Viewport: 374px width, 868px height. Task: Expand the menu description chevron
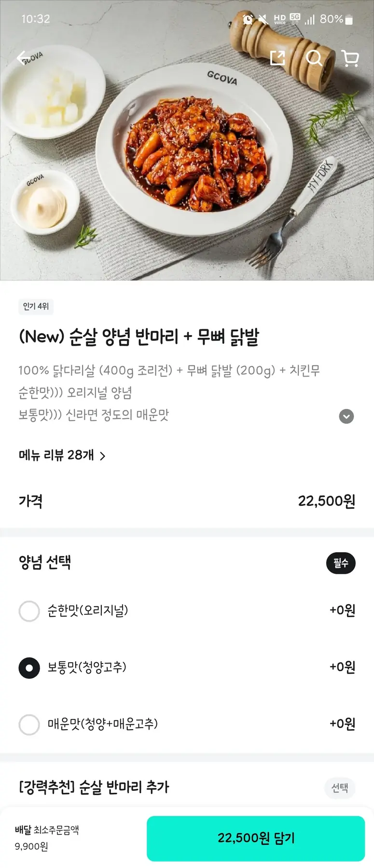click(346, 416)
